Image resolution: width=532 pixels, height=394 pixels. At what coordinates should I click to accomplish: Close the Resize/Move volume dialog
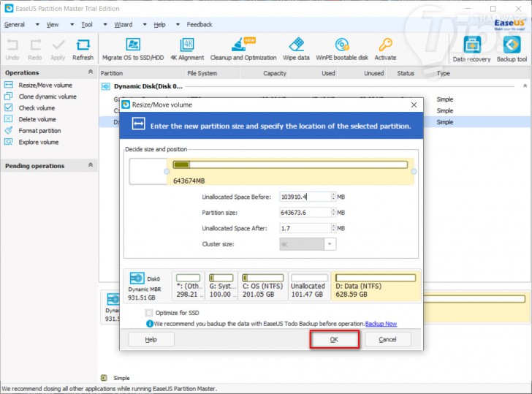[x=414, y=105]
